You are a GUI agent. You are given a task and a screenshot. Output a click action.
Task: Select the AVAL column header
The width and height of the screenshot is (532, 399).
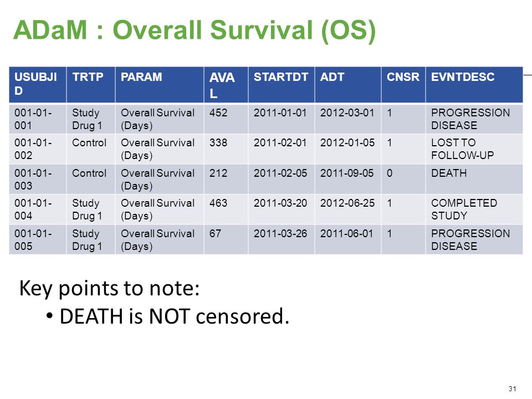click(x=226, y=85)
